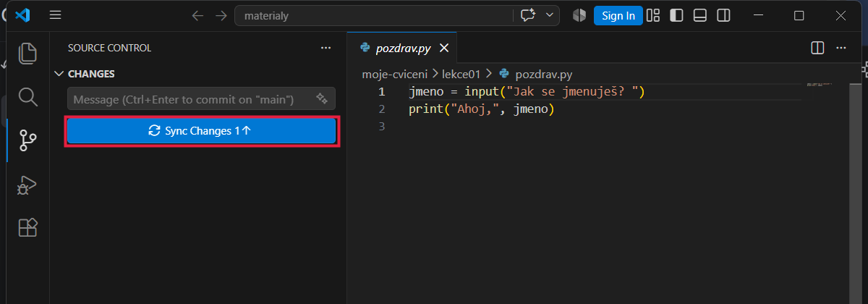The height and width of the screenshot is (304, 868).
Task: Open the hamburger application menu
Action: click(56, 15)
